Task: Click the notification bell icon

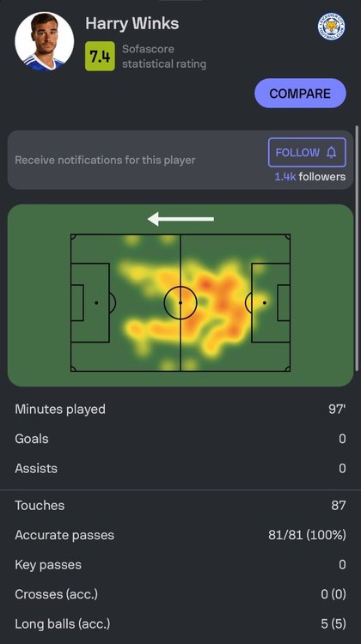Action: 332,153
